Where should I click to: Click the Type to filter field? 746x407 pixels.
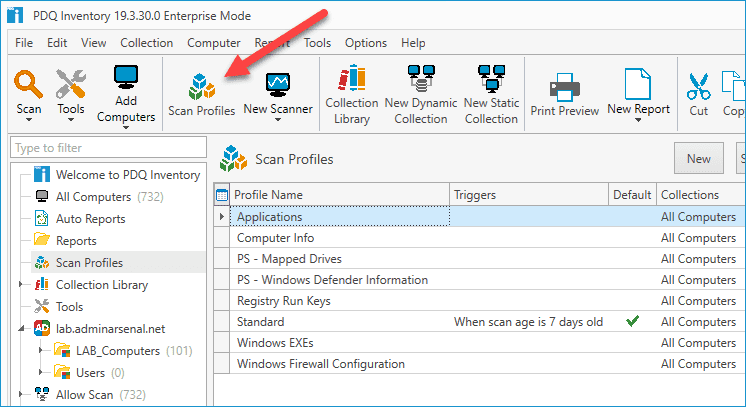click(108, 148)
